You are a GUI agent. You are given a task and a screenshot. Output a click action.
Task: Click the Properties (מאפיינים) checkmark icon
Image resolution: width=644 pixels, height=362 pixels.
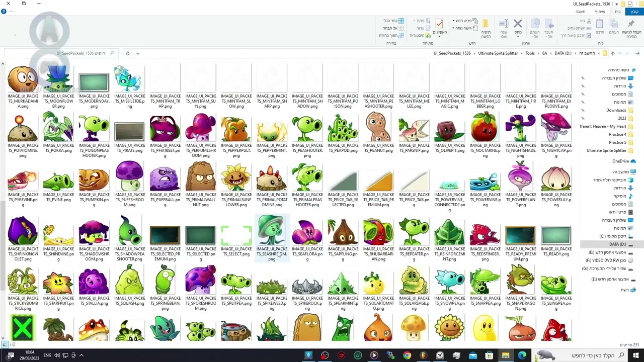tap(439, 24)
